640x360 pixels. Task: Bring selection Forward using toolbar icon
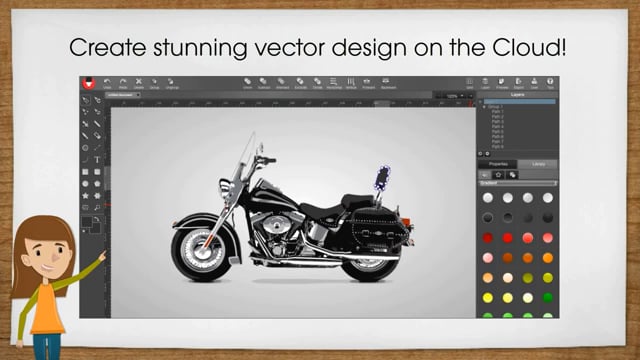coord(368,83)
